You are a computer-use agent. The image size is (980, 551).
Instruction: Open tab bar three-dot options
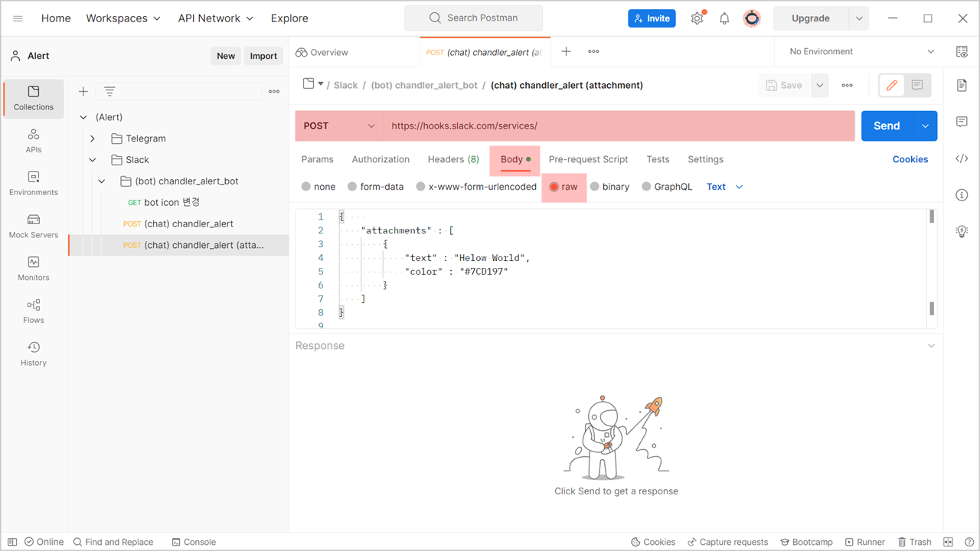coord(593,51)
